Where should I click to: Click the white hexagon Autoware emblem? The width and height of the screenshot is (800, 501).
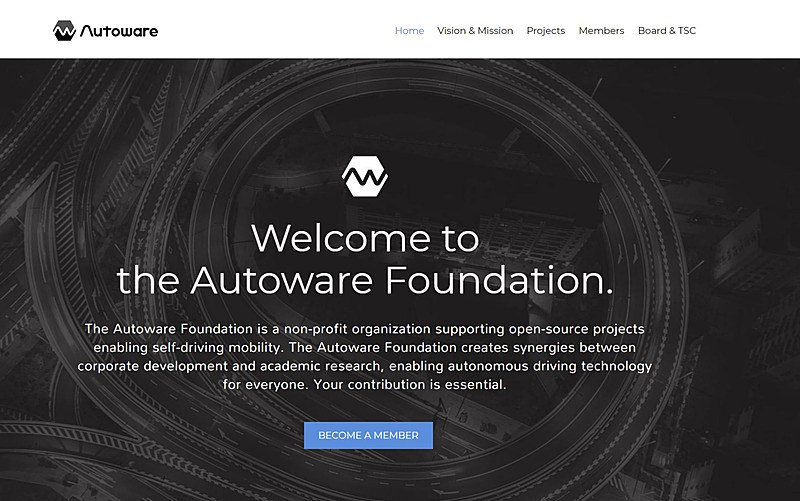pyautogui.click(x=365, y=177)
